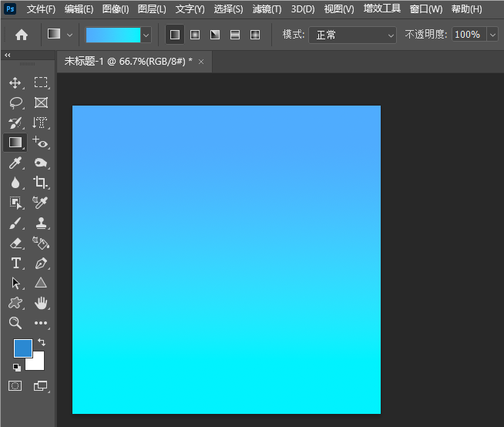Screen dimensions: 504x427
Task: Select the Rectangular Marquee tool
Action: point(41,82)
